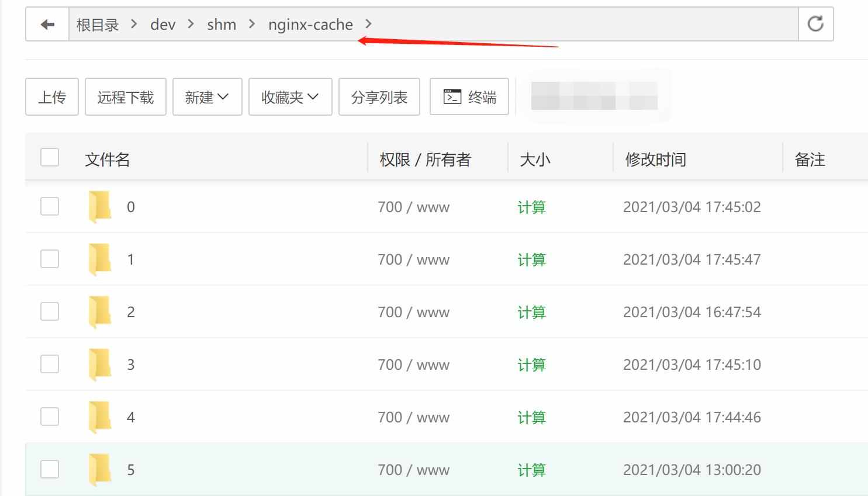Open folder icon named 3
This screenshot has height=496, width=868.
pos(100,364)
